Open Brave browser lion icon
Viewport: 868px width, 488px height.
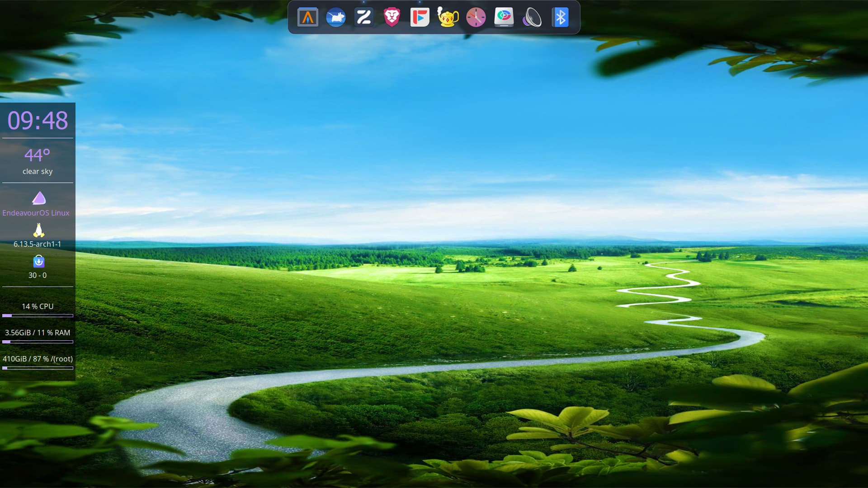click(392, 17)
